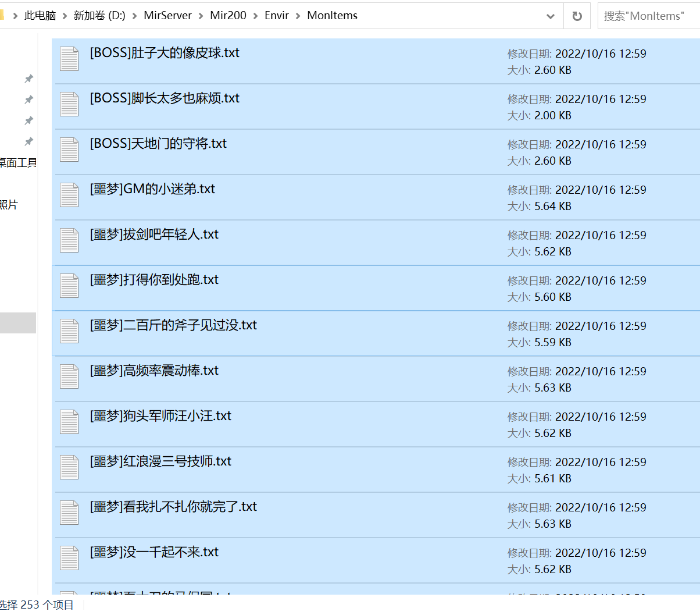Select file name [BOSS]脚长太多也麻烦.txt
700x615 pixels.
(165, 98)
